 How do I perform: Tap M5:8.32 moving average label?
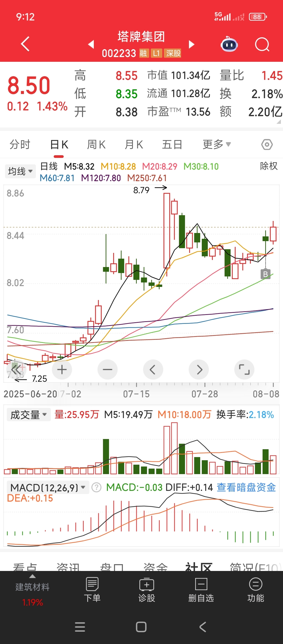79,166
